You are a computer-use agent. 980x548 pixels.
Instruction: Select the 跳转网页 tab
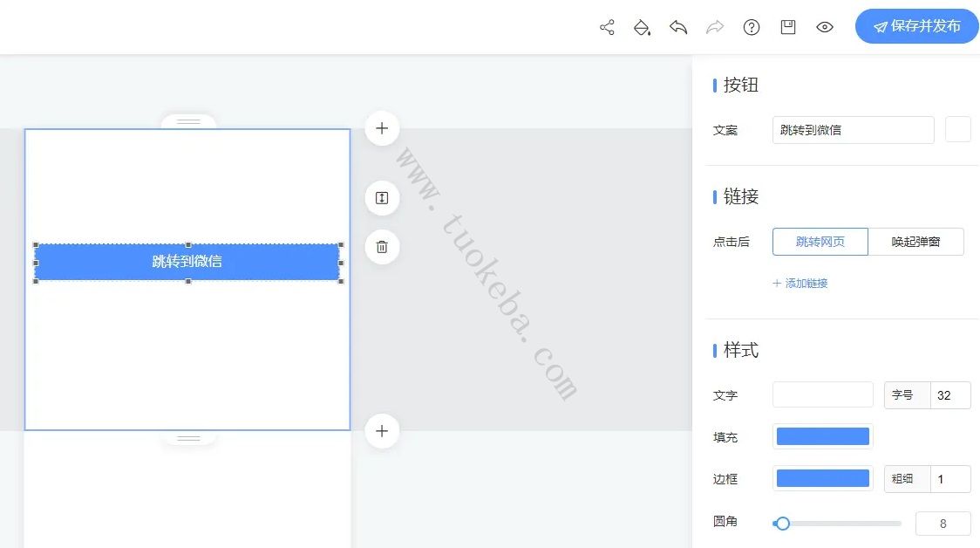820,242
